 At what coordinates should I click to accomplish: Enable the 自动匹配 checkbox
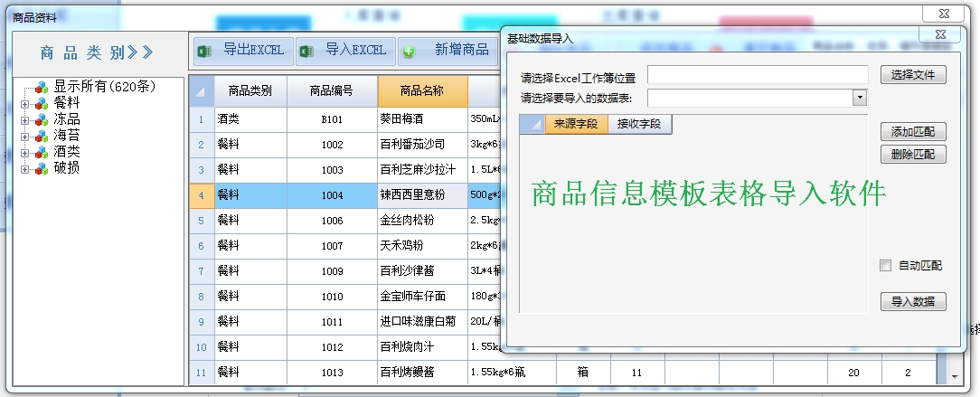click(885, 266)
